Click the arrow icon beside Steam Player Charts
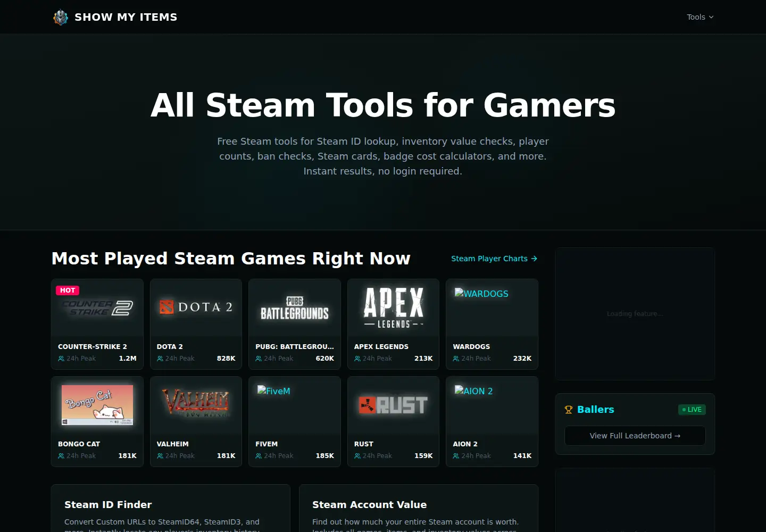 pos(534,259)
